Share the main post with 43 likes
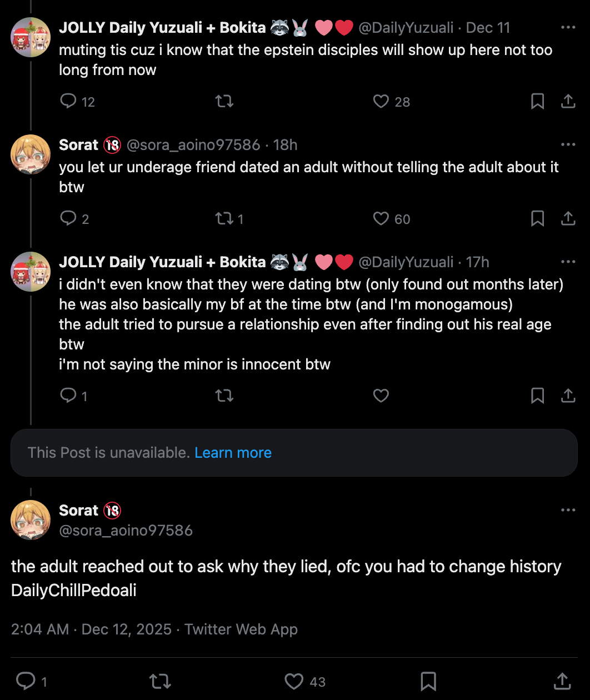This screenshot has height=700, width=590. 562,681
